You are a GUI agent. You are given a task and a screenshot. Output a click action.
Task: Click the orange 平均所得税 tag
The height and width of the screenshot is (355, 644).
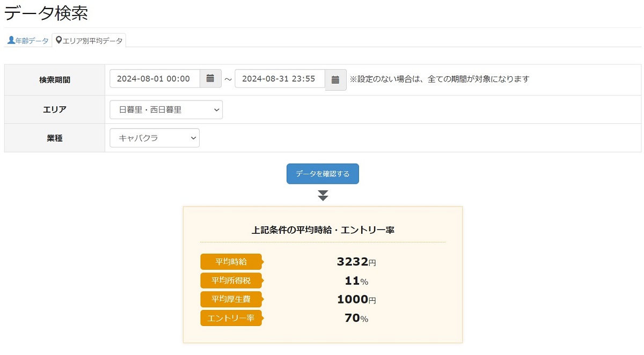(231, 280)
